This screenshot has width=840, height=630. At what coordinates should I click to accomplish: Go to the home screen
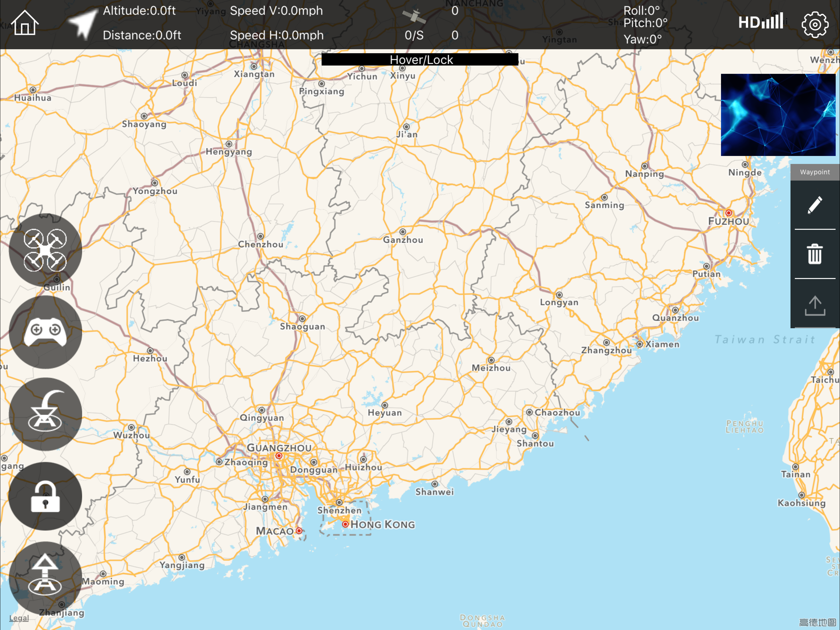tap(25, 23)
